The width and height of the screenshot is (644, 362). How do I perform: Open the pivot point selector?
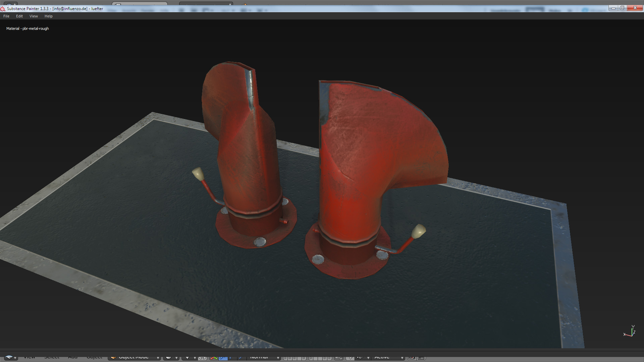tap(190, 358)
